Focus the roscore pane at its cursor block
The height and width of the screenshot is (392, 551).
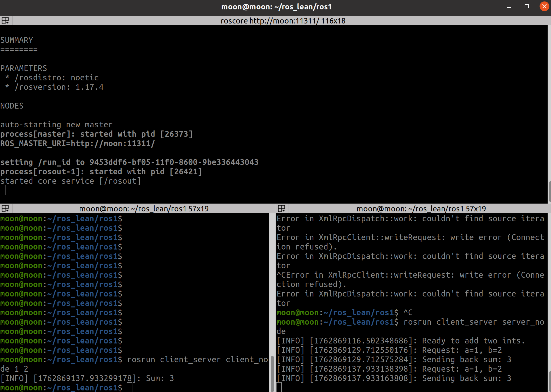[x=3, y=190]
